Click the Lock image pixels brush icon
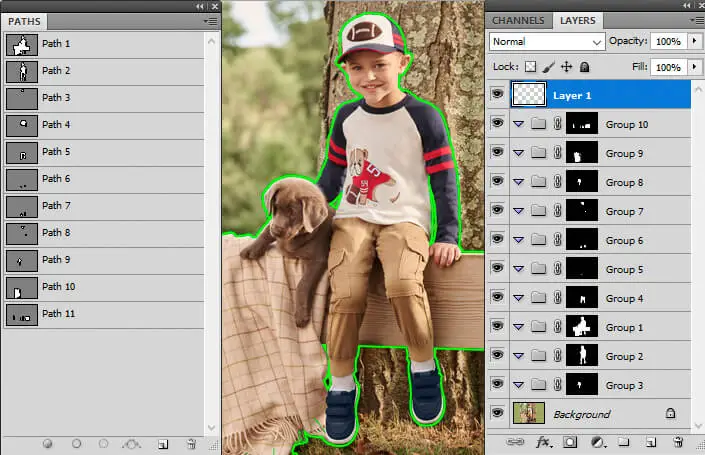Viewport: 705px width, 455px height. click(x=548, y=67)
